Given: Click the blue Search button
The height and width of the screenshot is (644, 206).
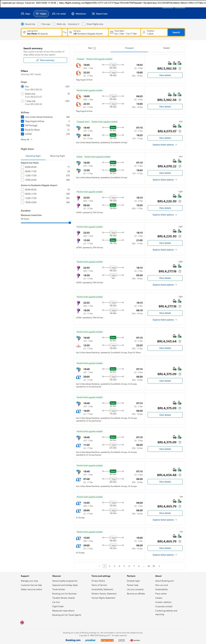Looking at the screenshot, I should (x=176, y=32).
